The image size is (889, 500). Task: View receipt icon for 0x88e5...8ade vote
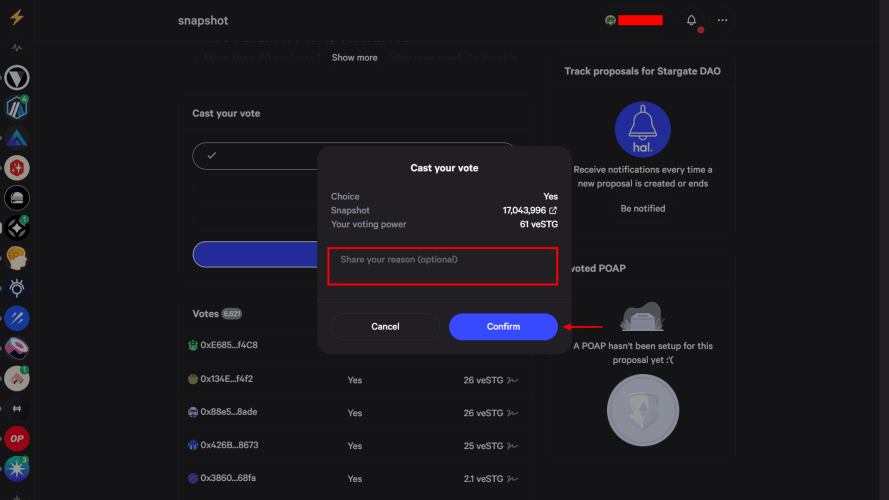(513, 413)
